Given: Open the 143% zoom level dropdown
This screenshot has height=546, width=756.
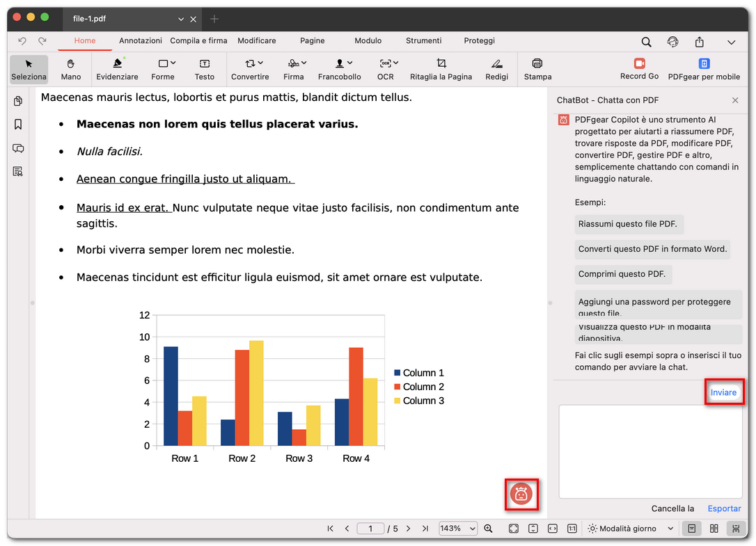Looking at the screenshot, I should [457, 529].
